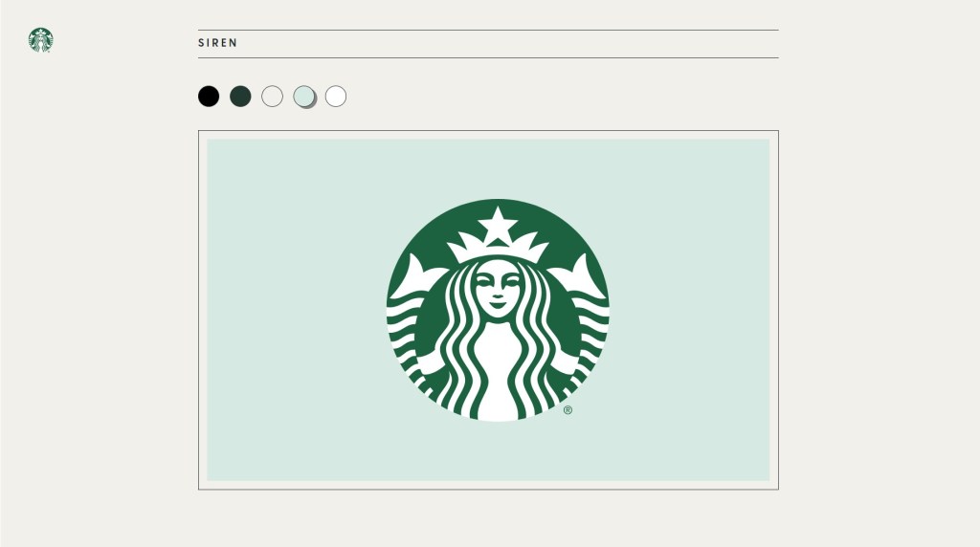
Task: Pick the pure white swatch, last in row
Action: [335, 97]
